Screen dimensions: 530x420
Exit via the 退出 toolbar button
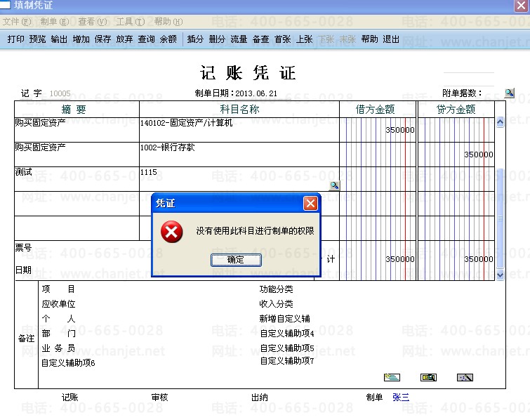[391, 39]
